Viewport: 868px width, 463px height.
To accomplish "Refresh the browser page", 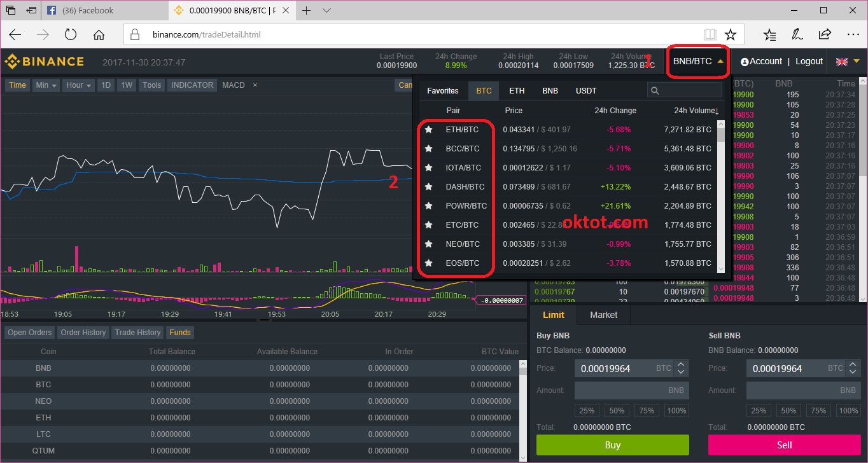I will point(70,34).
